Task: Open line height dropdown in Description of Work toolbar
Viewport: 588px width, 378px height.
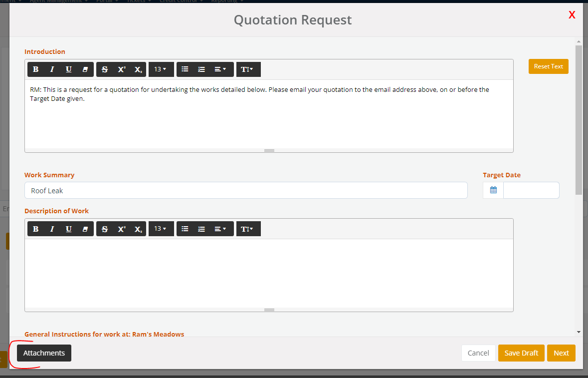Action: point(248,229)
